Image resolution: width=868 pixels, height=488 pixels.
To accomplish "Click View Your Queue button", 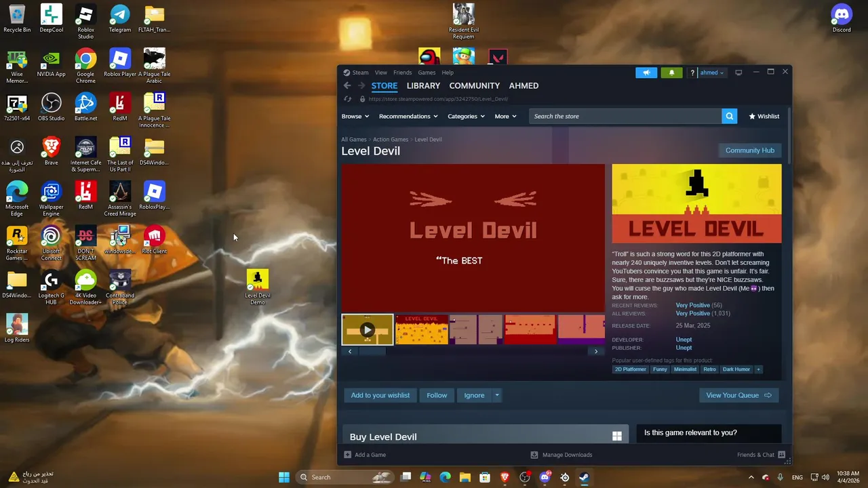I will coord(738,395).
